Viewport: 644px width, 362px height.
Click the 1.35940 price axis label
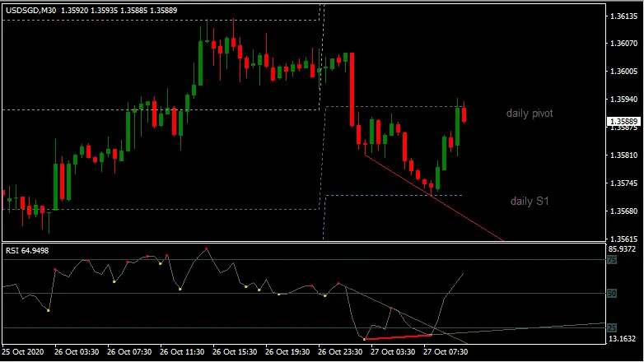[623, 99]
